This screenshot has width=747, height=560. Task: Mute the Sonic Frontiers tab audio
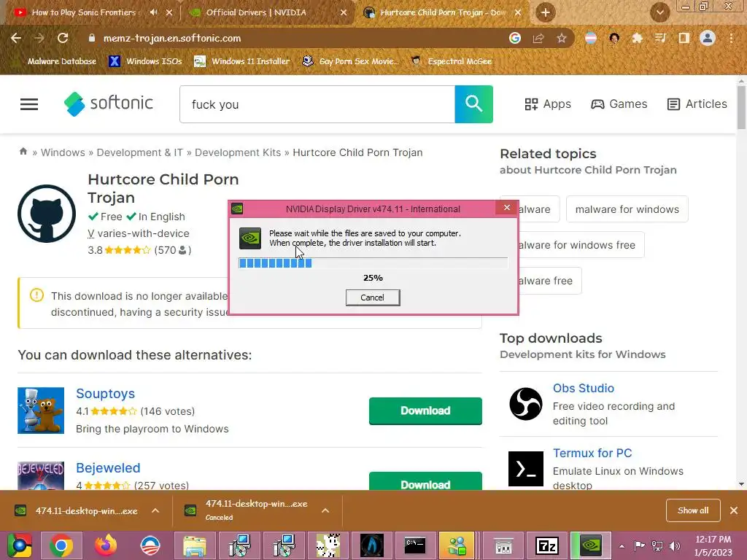click(153, 12)
